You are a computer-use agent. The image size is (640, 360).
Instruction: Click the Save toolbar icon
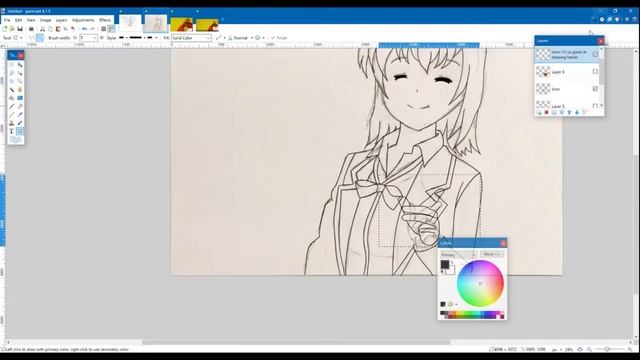[20, 29]
